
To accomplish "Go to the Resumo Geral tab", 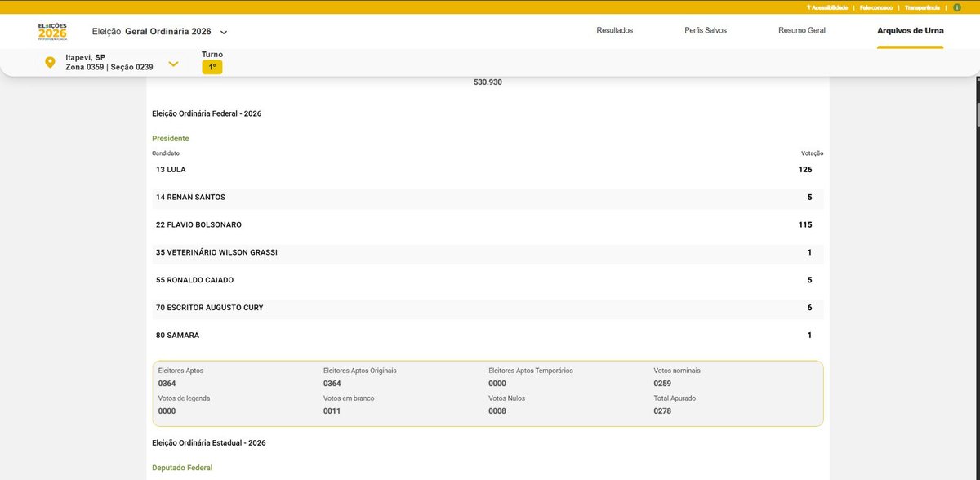I will click(802, 31).
